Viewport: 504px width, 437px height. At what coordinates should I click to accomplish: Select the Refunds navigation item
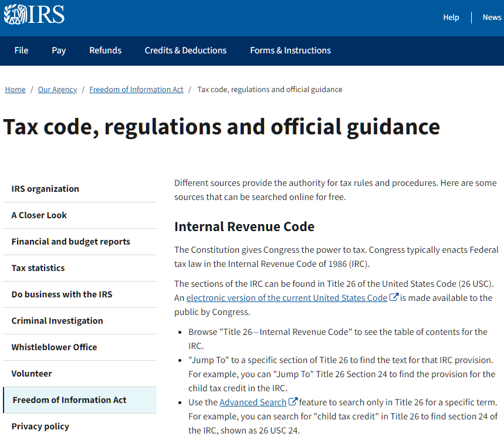[x=105, y=50]
